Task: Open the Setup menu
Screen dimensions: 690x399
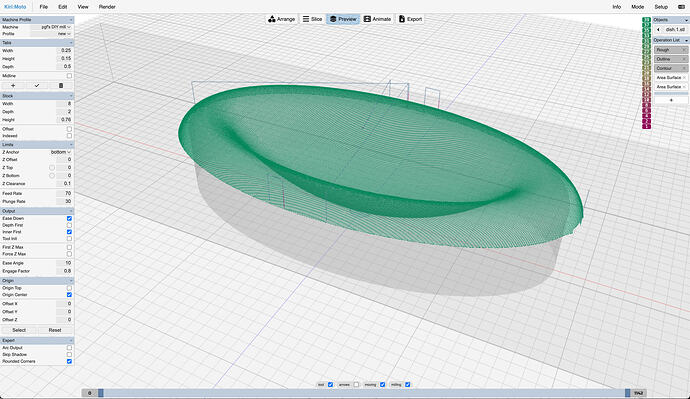Action: click(x=661, y=7)
